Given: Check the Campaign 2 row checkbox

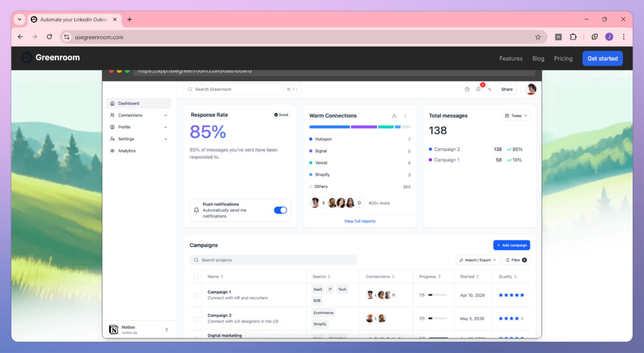Looking at the screenshot, I should [195, 319].
